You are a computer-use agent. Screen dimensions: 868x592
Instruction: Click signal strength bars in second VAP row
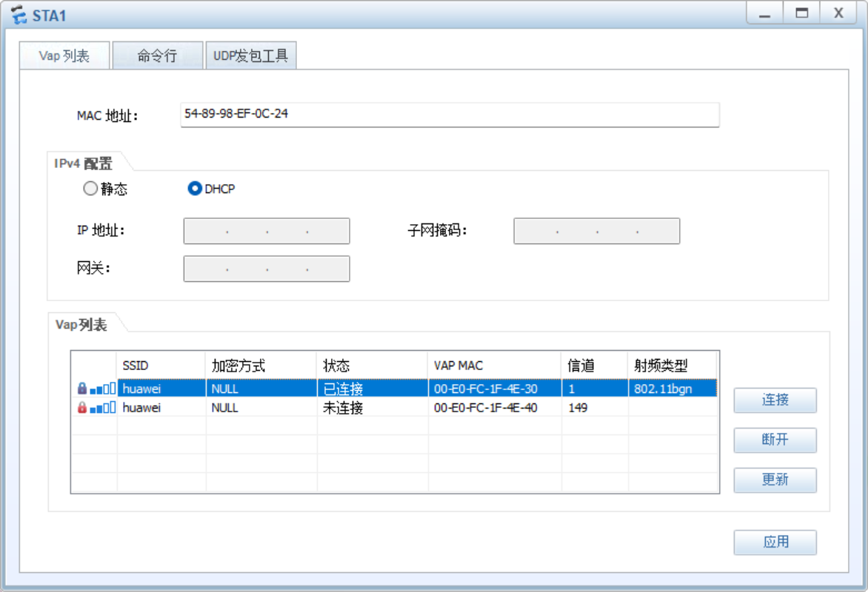[x=103, y=408]
